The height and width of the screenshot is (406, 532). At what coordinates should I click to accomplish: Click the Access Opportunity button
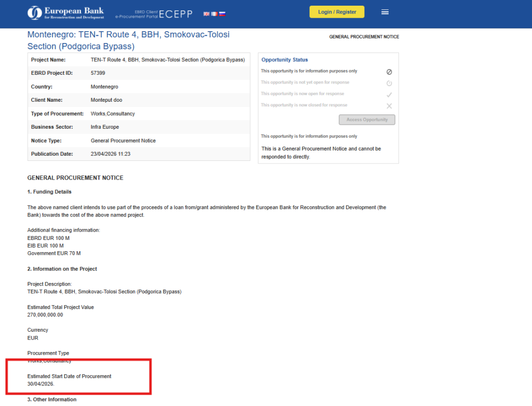[x=367, y=120]
